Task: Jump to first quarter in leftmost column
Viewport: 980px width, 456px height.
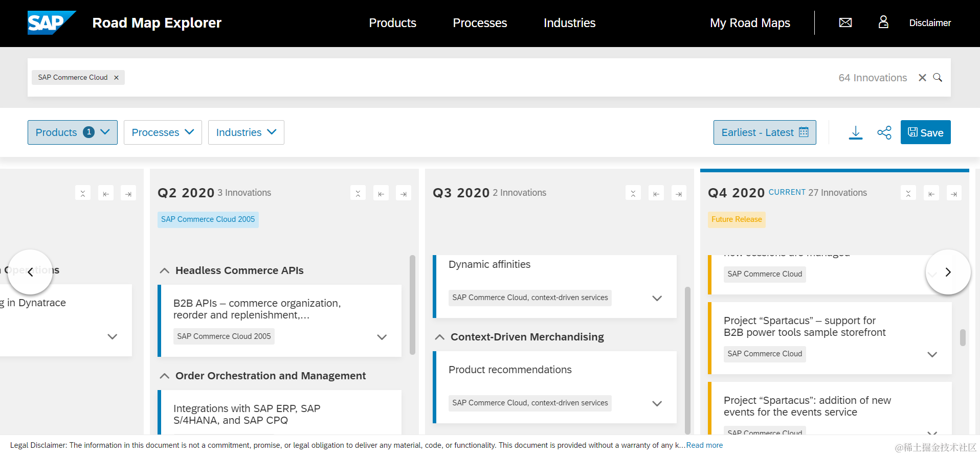Action: coord(106,193)
